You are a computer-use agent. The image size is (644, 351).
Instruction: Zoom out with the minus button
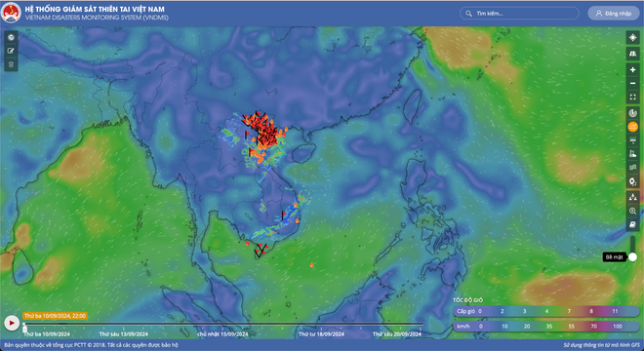tap(632, 83)
